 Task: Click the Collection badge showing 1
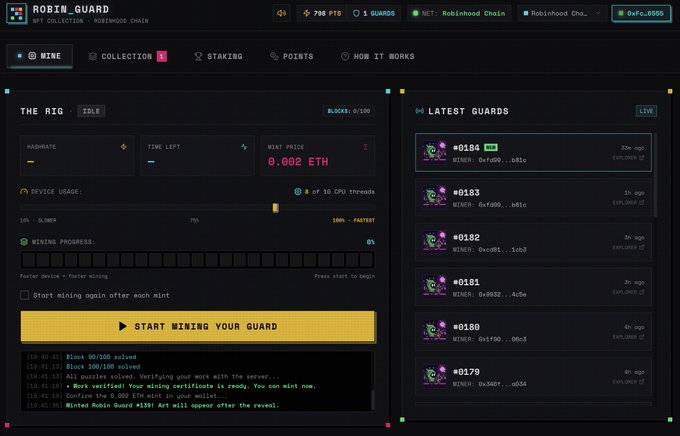point(162,56)
